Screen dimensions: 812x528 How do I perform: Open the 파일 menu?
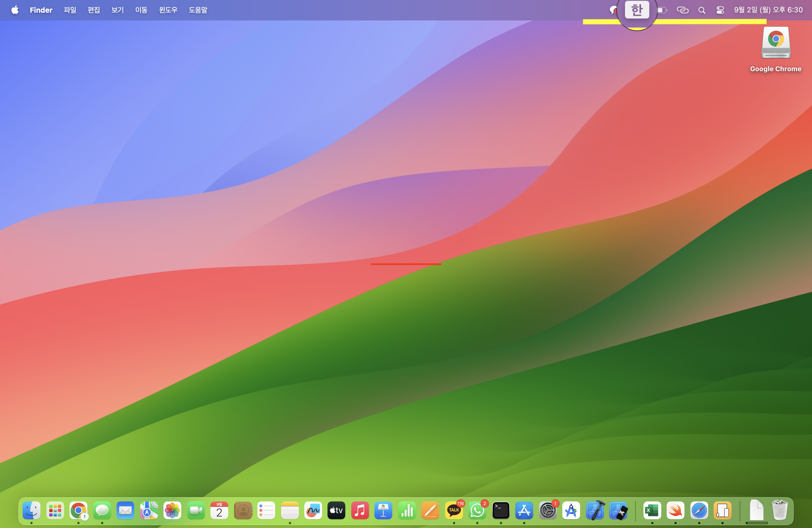(70, 10)
